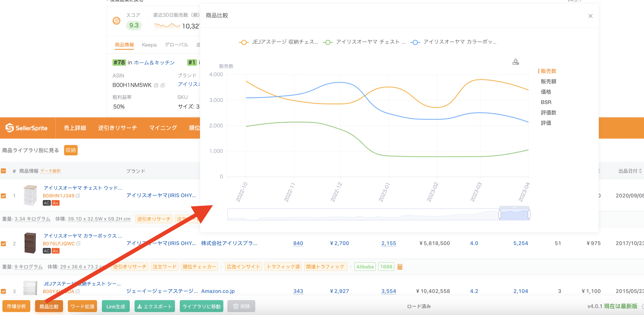644x315 pixels.
Task: Open マイニング in the orange navbar
Action: click(x=163, y=128)
